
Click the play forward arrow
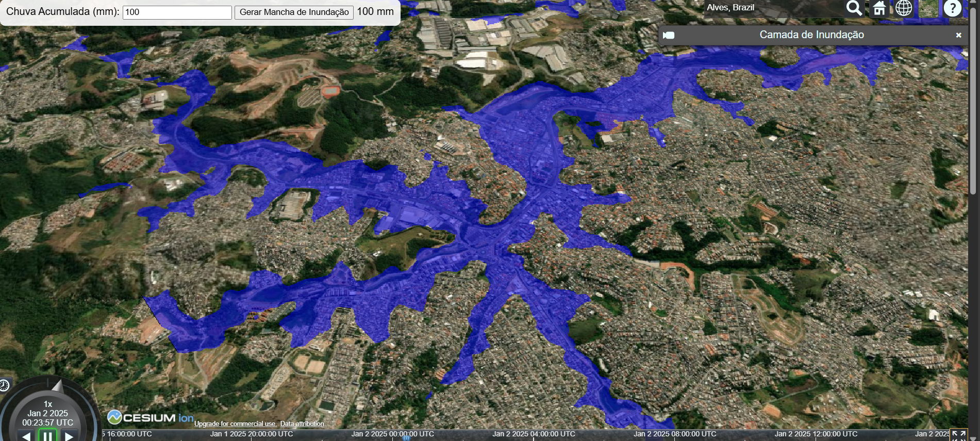point(69,436)
